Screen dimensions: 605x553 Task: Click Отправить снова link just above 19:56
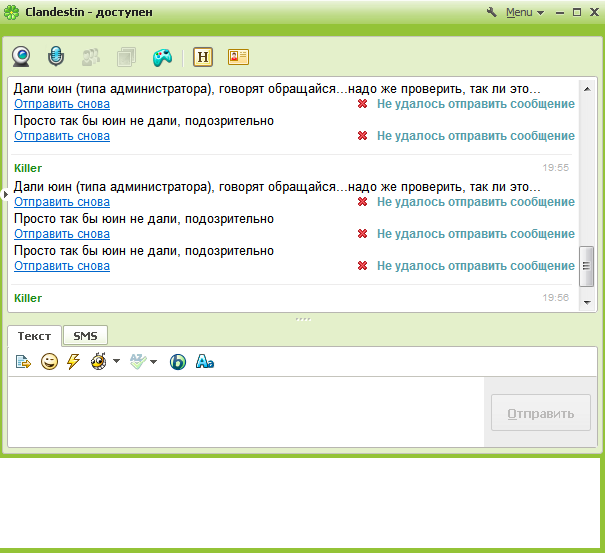(x=62, y=266)
